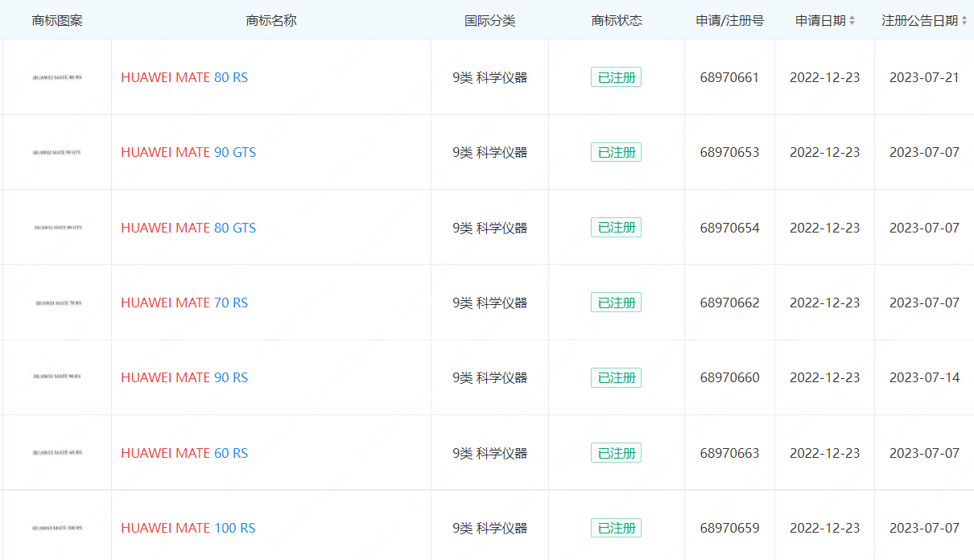Click 9类 科学仪器 in the 90 RS row
Image resolution: width=974 pixels, height=560 pixels.
490,377
